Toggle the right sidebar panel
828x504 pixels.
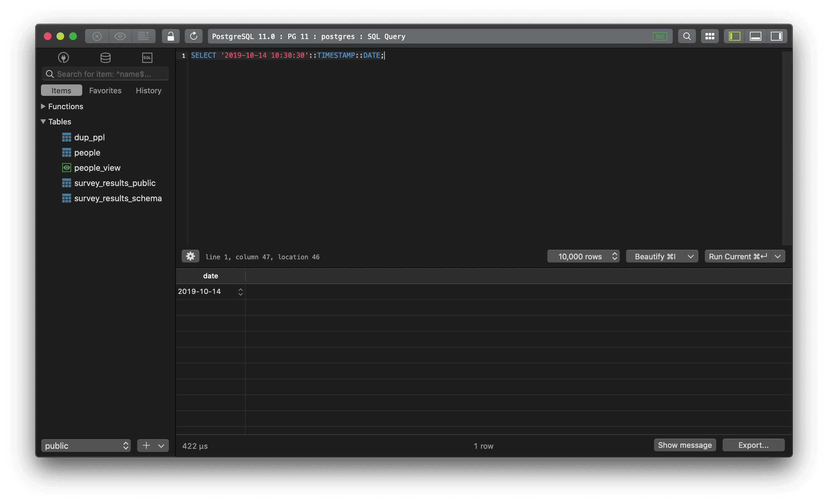[x=776, y=36]
